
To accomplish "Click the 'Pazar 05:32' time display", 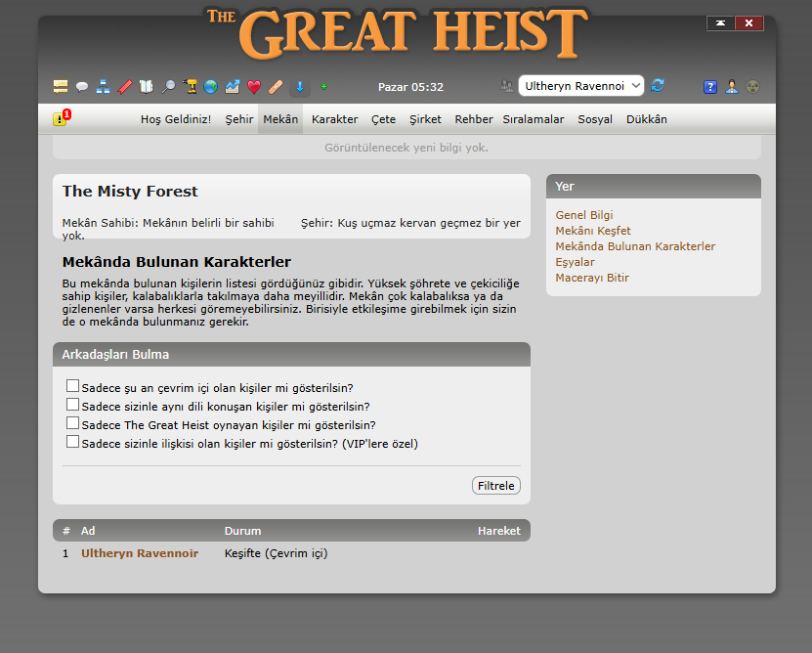I will click(410, 87).
